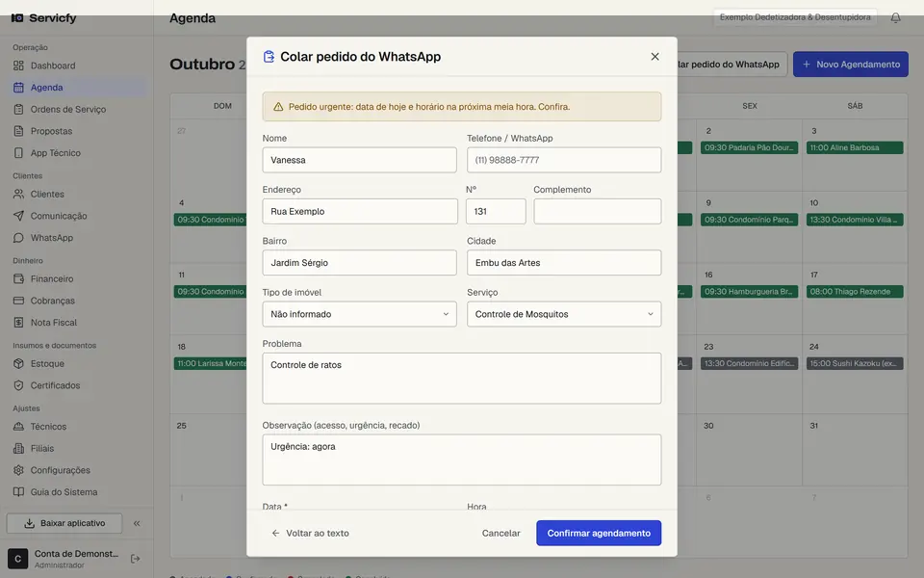924x578 pixels.
Task: Click the Configurações gear icon
Action: (19, 470)
